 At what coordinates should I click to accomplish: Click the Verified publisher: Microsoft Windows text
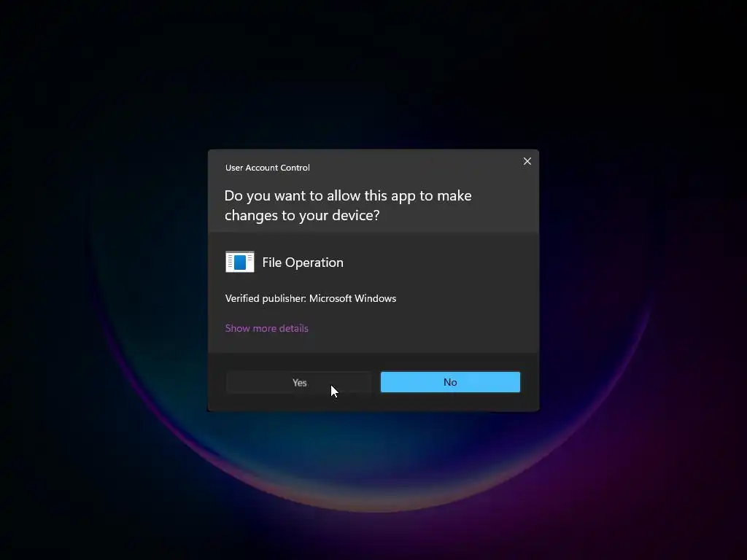[311, 298]
